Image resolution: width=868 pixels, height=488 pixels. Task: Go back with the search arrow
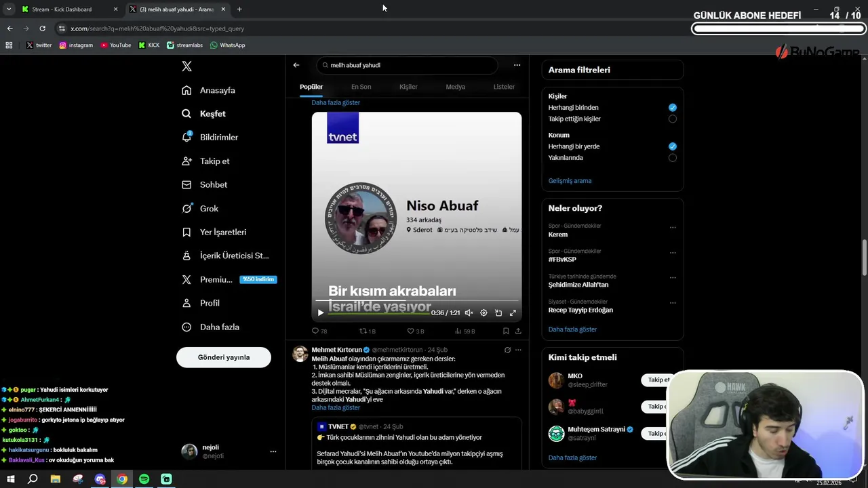click(296, 65)
